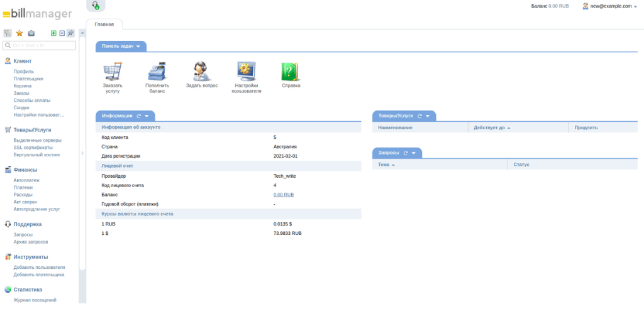The width and height of the screenshot is (644, 331).
Task: Open the new@example.com account dropdown arrow
Action: [x=636, y=6]
